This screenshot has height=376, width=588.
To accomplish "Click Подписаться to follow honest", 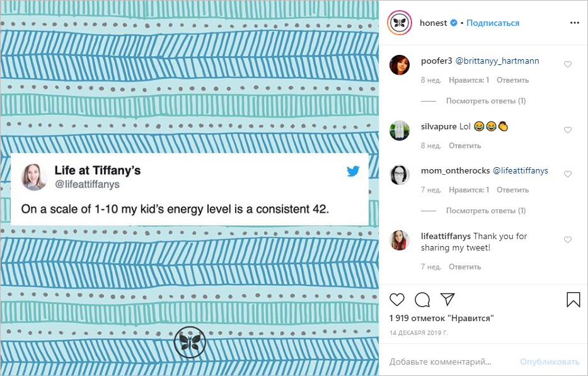I will tap(493, 23).
